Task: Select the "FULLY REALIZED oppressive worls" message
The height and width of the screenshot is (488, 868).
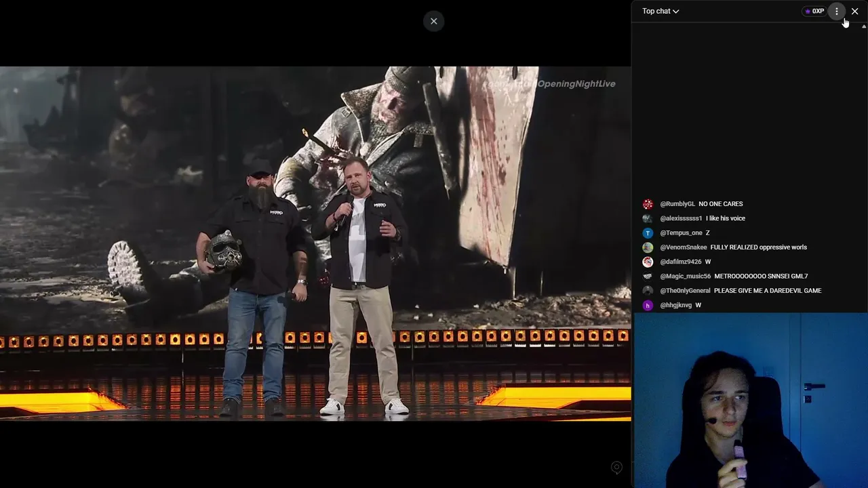Action: click(x=759, y=247)
